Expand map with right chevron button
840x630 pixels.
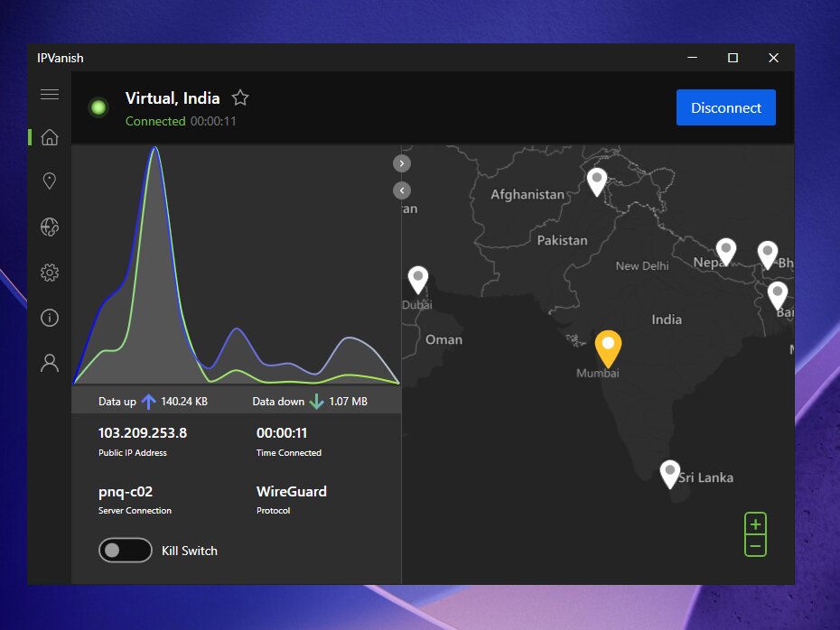[x=402, y=163]
